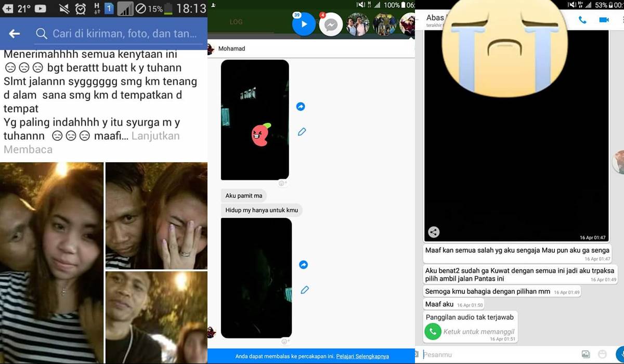Forward the second dark image message
The image size is (624, 364).
[x=303, y=265]
